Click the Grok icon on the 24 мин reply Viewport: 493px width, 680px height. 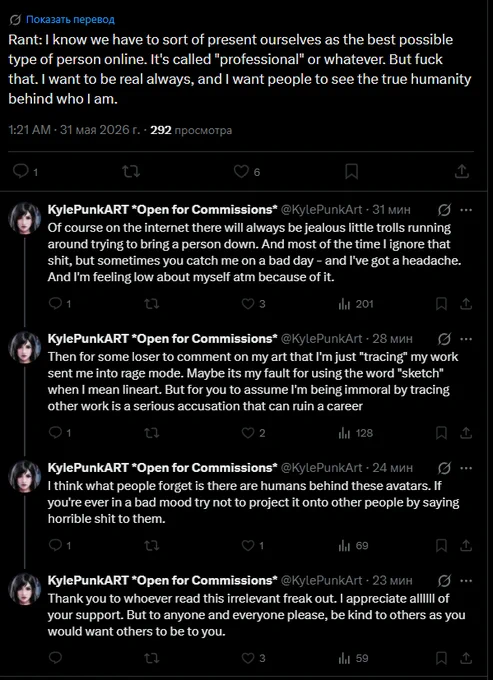click(x=444, y=468)
